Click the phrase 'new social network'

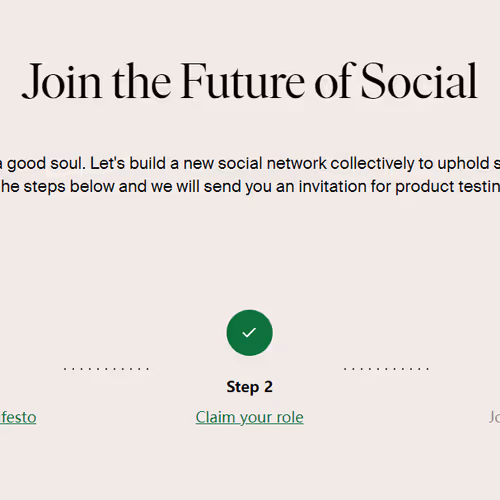(255, 163)
